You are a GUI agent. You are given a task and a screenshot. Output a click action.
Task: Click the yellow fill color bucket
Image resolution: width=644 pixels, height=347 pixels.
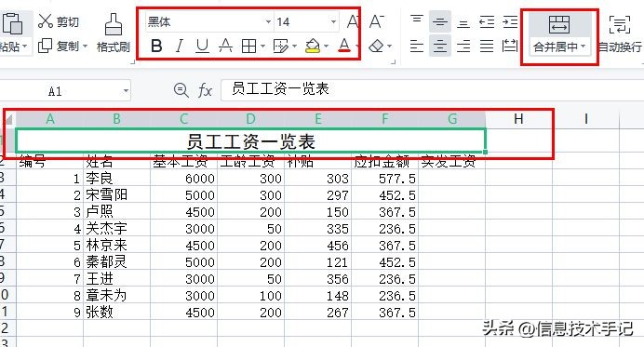pos(313,46)
